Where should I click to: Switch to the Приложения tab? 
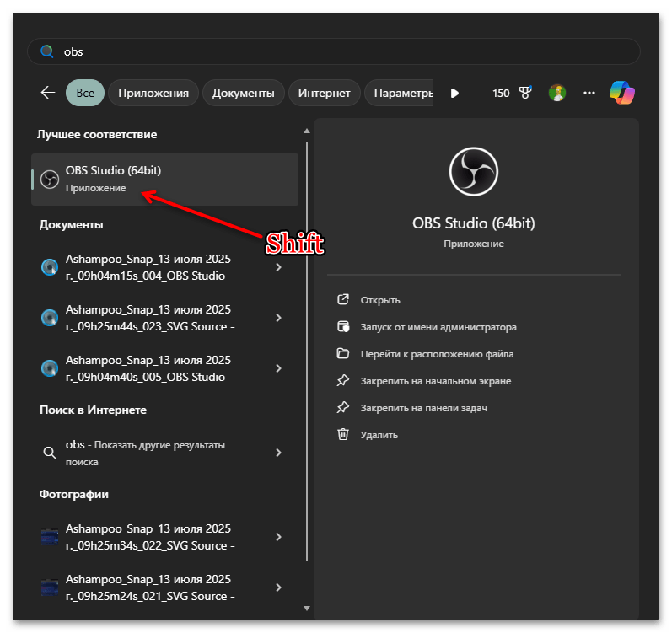point(153,93)
